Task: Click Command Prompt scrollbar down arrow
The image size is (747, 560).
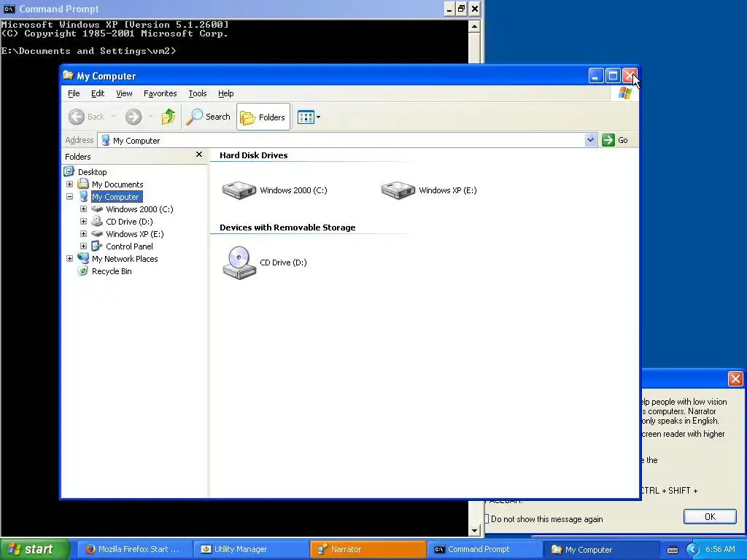Action: (474, 530)
